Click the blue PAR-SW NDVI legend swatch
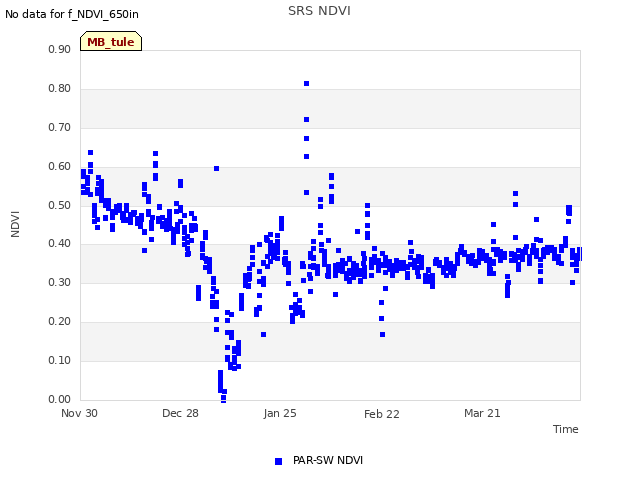The image size is (640, 480). [x=278, y=461]
